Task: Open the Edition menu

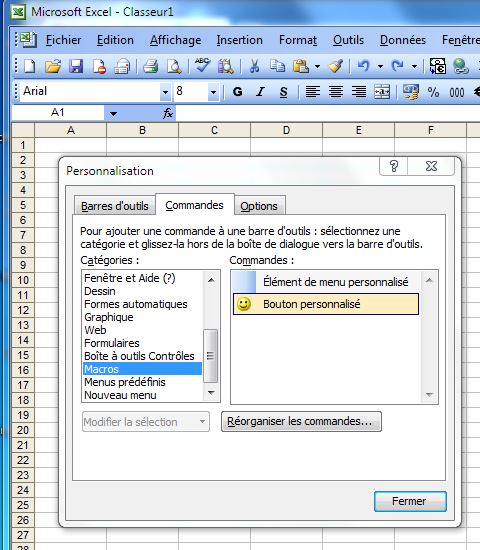Action: [x=115, y=40]
